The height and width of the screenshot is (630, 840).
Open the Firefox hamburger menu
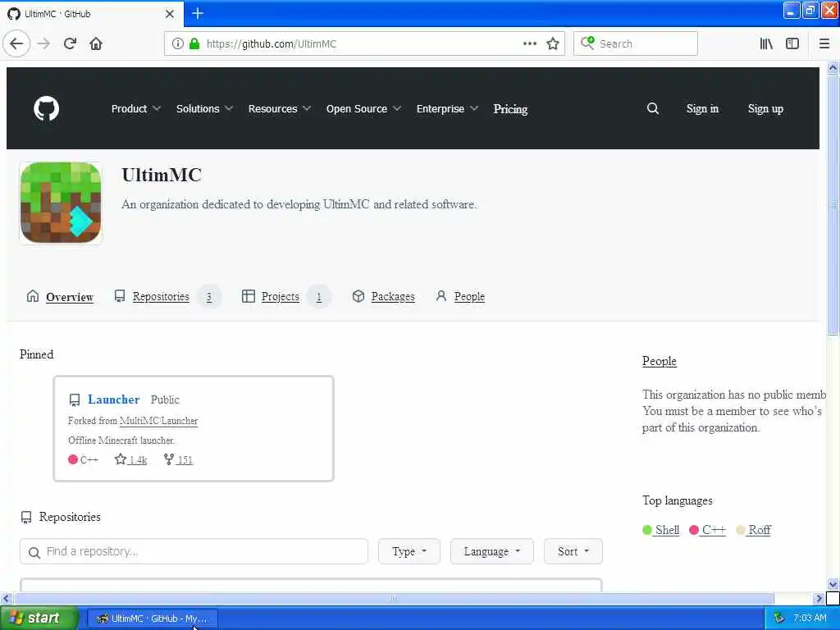pos(824,43)
